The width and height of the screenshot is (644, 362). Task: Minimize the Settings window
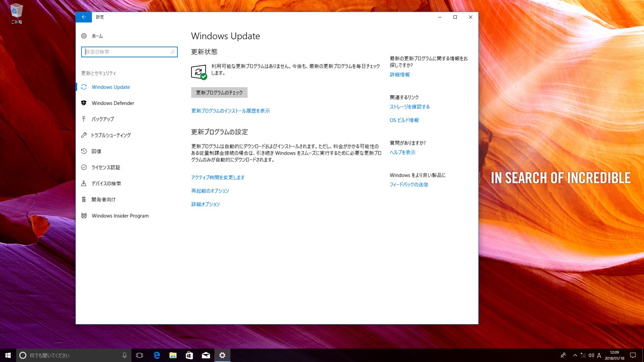440,17
